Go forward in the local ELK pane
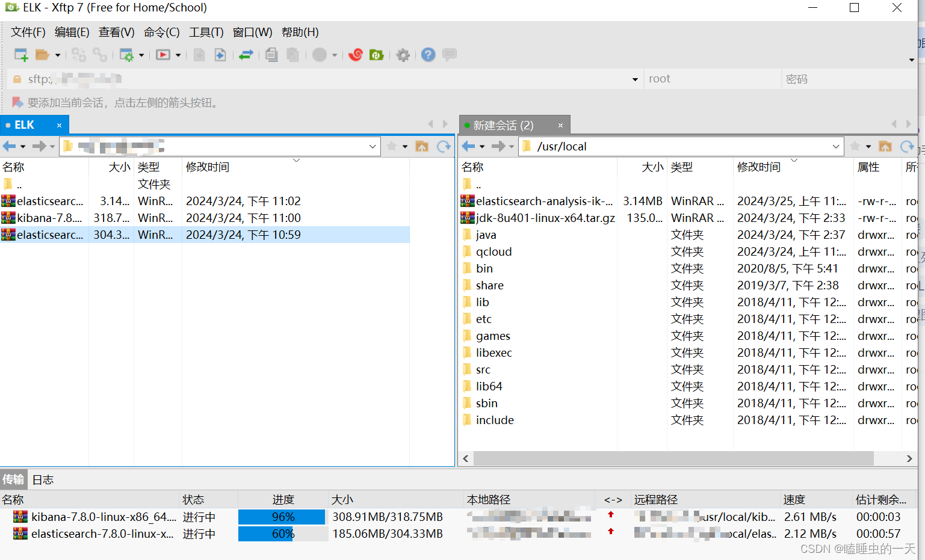 [39, 146]
